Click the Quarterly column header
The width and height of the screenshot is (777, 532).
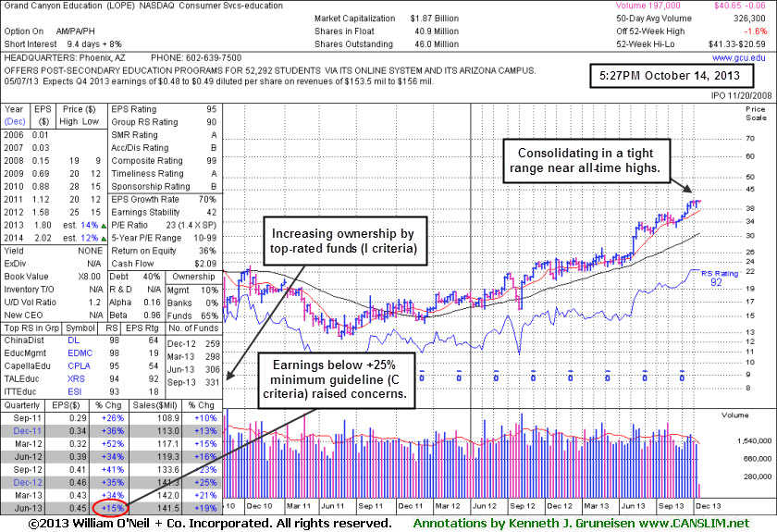(x=22, y=405)
